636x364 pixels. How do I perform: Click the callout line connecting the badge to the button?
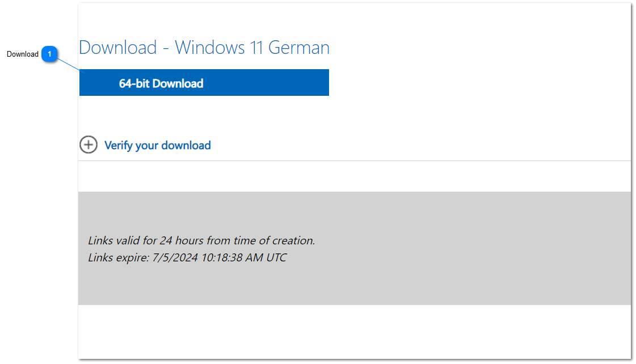[x=70, y=64]
